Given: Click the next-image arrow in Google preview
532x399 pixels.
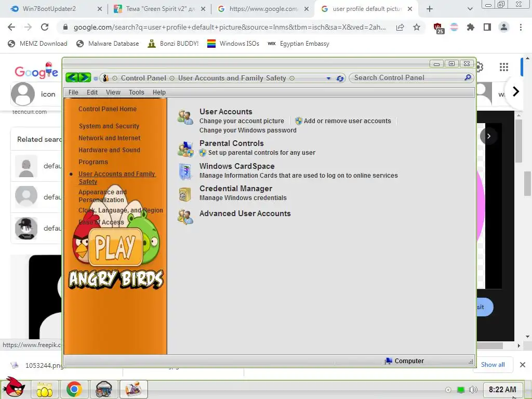Looking at the screenshot, I should click(488, 136).
